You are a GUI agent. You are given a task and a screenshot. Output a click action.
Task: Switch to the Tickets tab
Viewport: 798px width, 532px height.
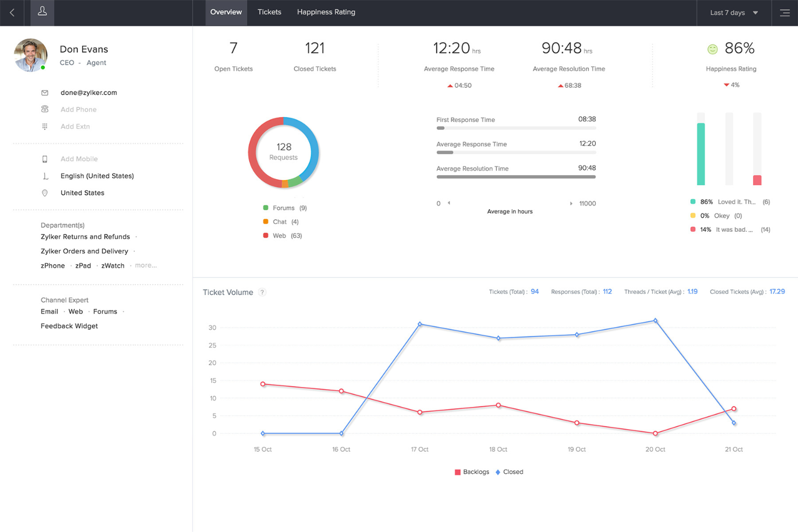269,12
